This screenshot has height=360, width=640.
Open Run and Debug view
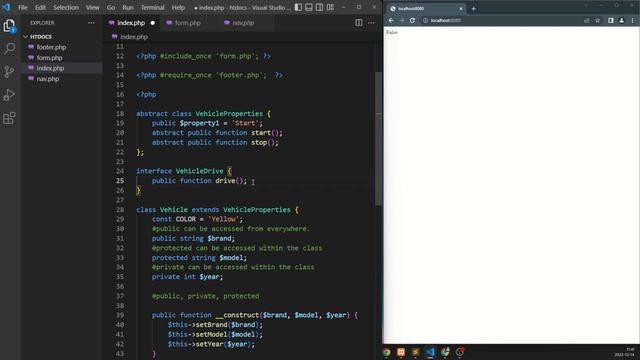pyautogui.click(x=9, y=95)
